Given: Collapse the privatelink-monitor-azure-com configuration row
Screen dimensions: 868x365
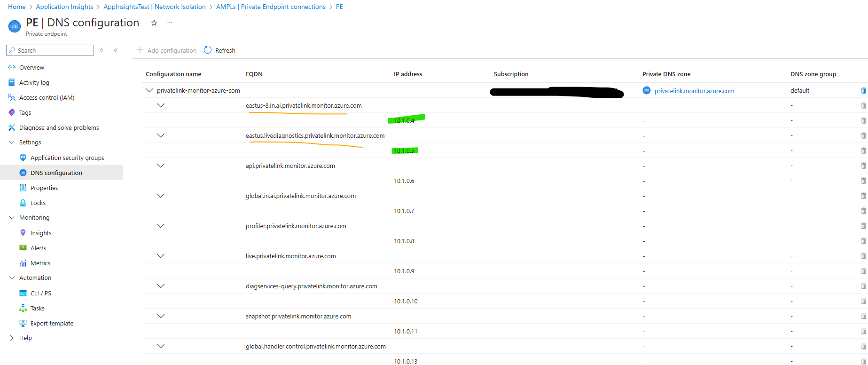Looking at the screenshot, I should click(149, 91).
